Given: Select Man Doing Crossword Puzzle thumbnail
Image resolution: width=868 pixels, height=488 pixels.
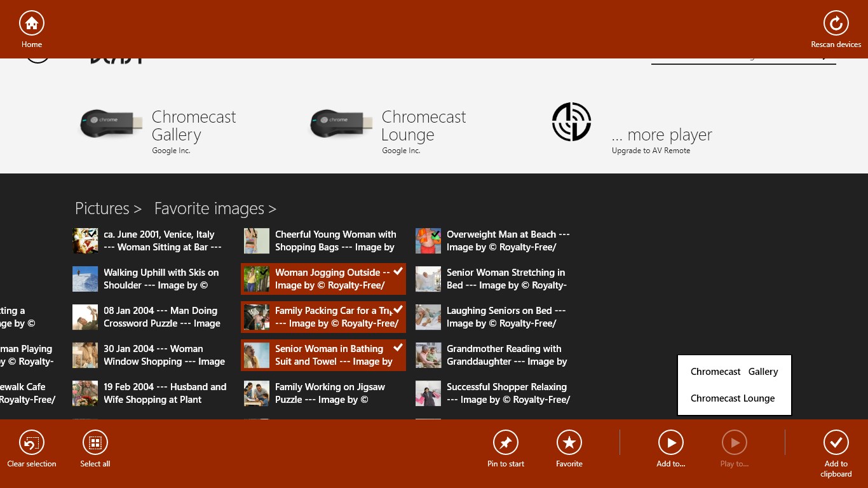Looking at the screenshot, I should point(85,317).
